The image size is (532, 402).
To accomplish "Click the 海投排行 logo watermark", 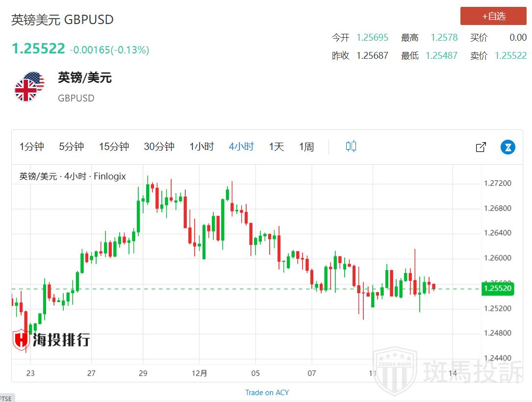I will pos(51,339).
